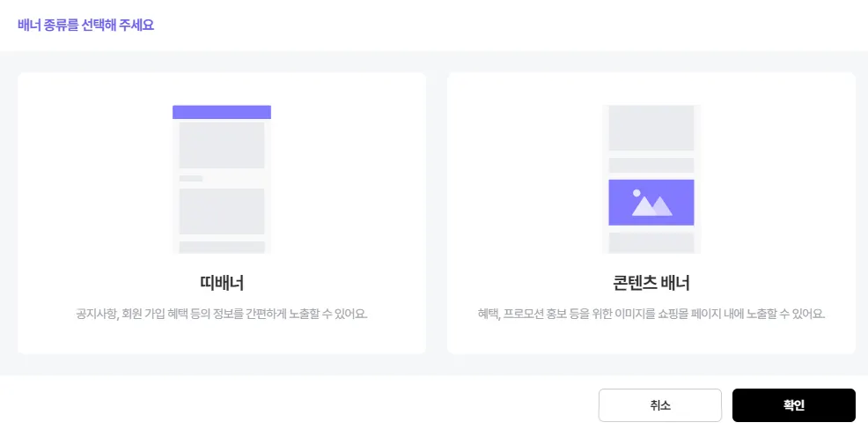Image resolution: width=868 pixels, height=430 pixels.
Task: Click the small gray line in 띠배너 illustration
Action: 191,179
